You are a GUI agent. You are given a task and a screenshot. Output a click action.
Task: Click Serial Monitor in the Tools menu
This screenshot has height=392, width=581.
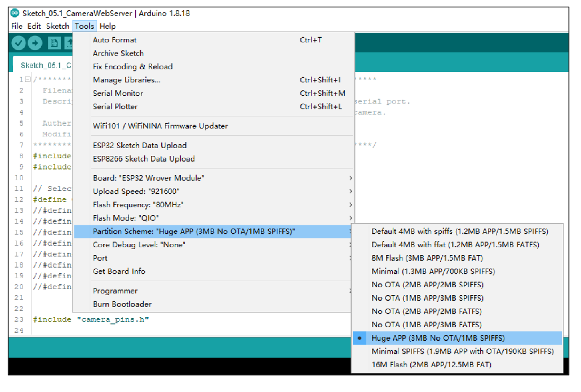[118, 93]
